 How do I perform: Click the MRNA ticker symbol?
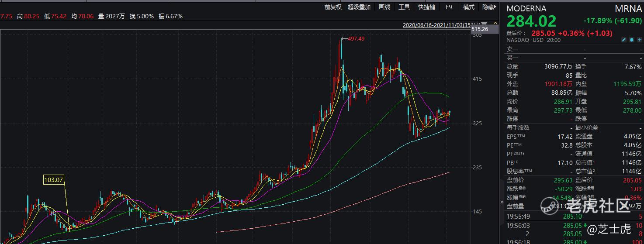click(x=628, y=8)
